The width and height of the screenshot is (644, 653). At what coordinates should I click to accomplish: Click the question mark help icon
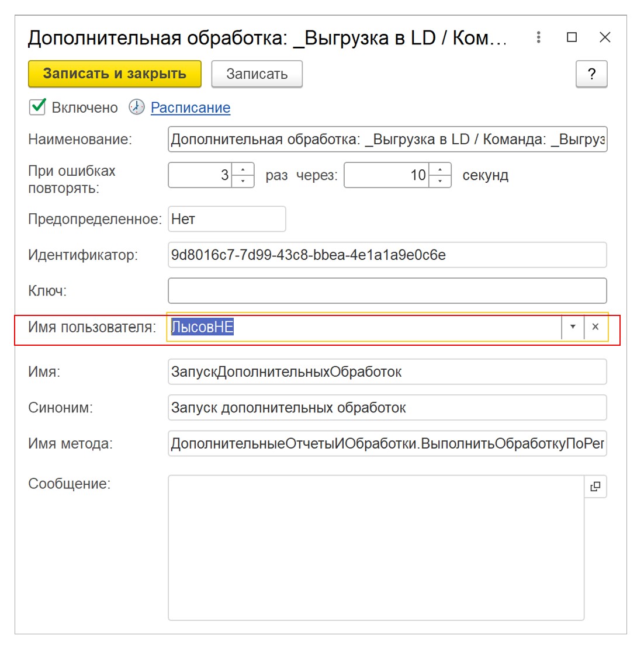click(x=592, y=74)
